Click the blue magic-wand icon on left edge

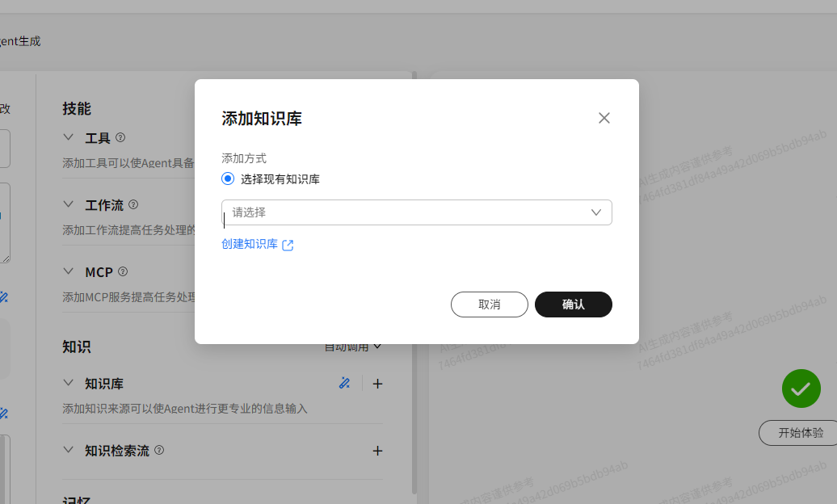[3, 297]
